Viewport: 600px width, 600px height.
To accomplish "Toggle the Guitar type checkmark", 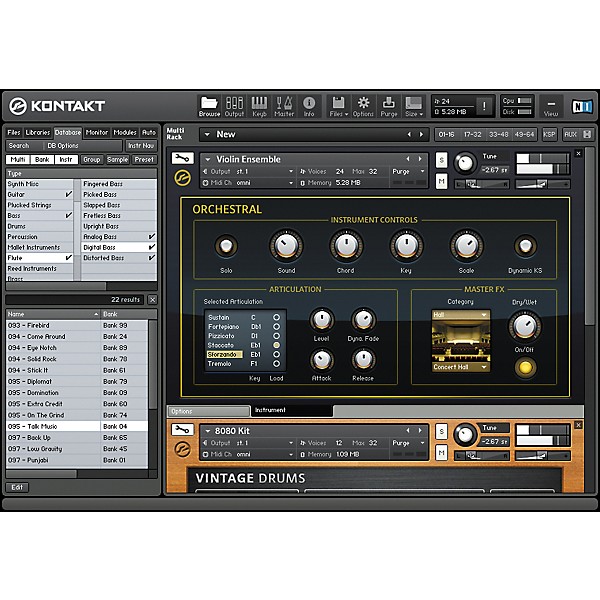I will point(68,194).
